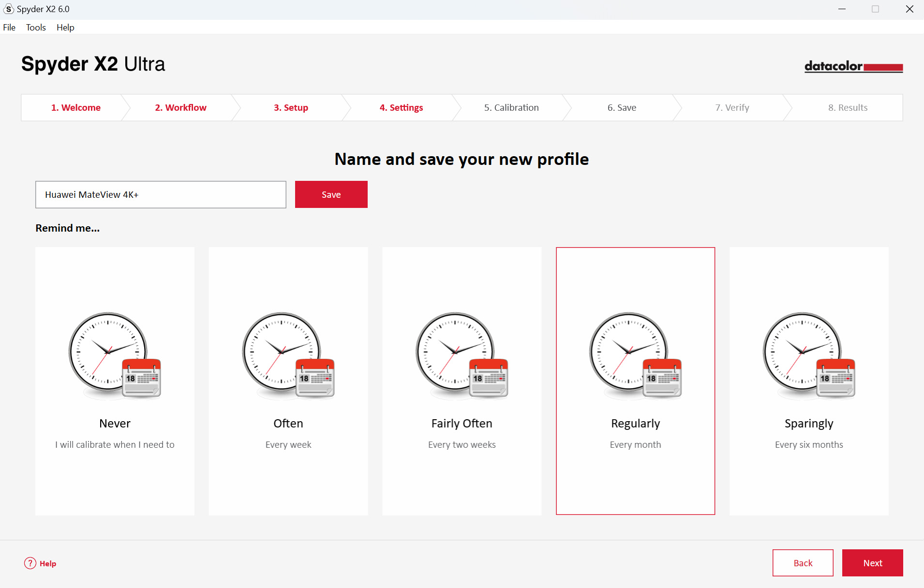Click the datacolor logo
This screenshot has width=924, height=588.
tap(854, 66)
